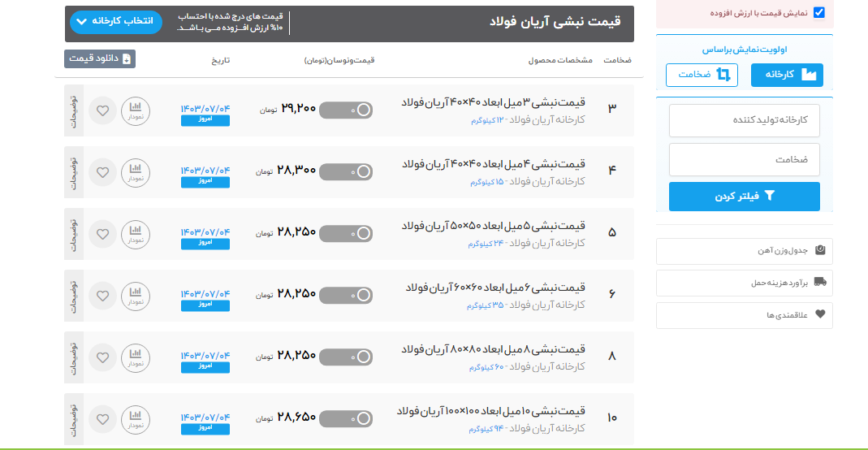This screenshot has height=450, width=868.
Task: Toggle price switch on the 5 mil row
Action: [346, 233]
